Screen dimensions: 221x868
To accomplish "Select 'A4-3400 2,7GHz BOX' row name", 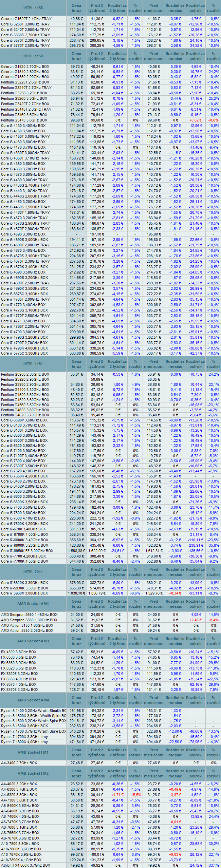I will pos(19,763).
